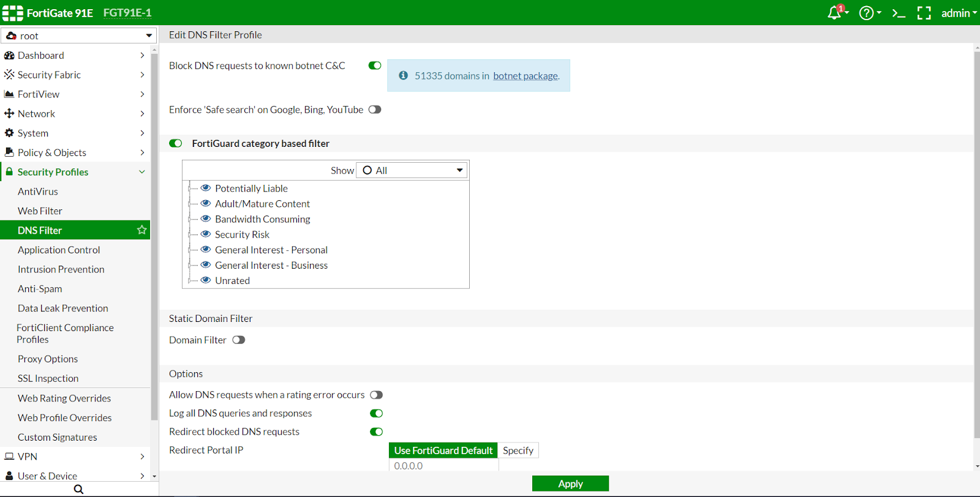Click the System gear icon

pyautogui.click(x=9, y=133)
